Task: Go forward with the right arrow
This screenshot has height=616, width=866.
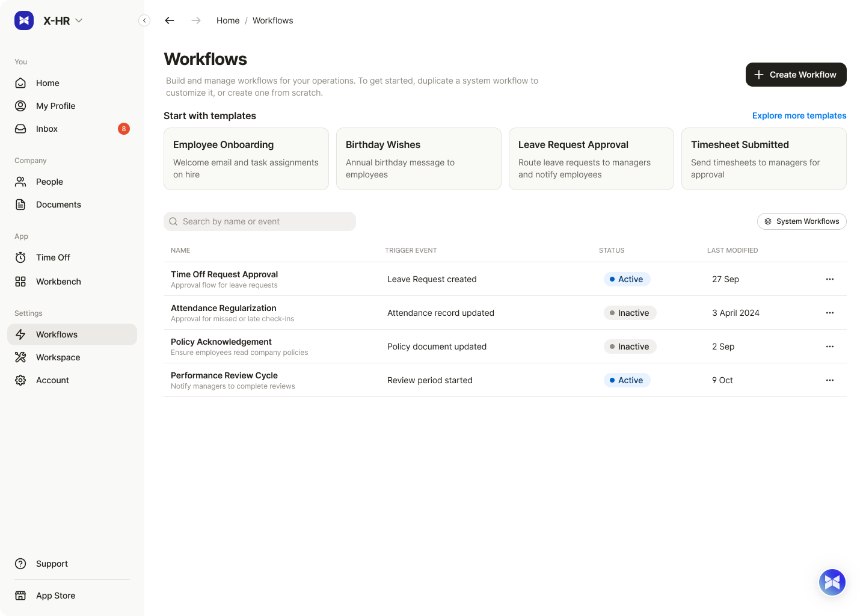Action: click(x=196, y=20)
